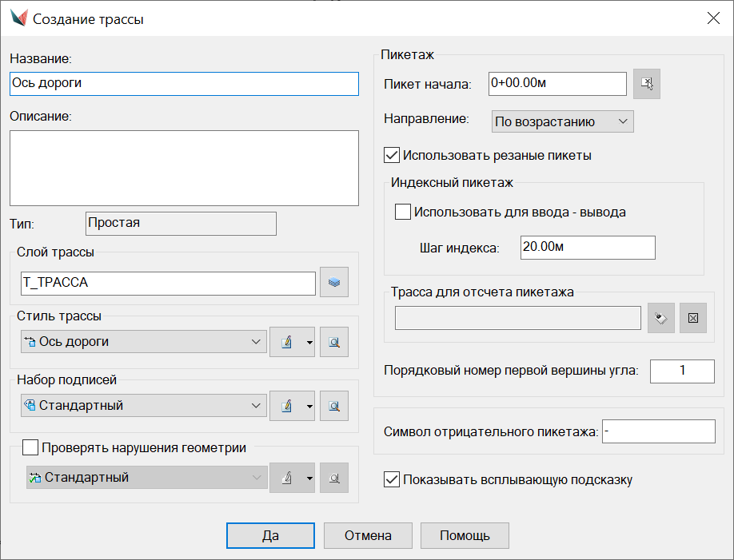Image resolution: width=734 pixels, height=560 pixels.
Task: Confirm with the Да button
Action: pos(270,535)
